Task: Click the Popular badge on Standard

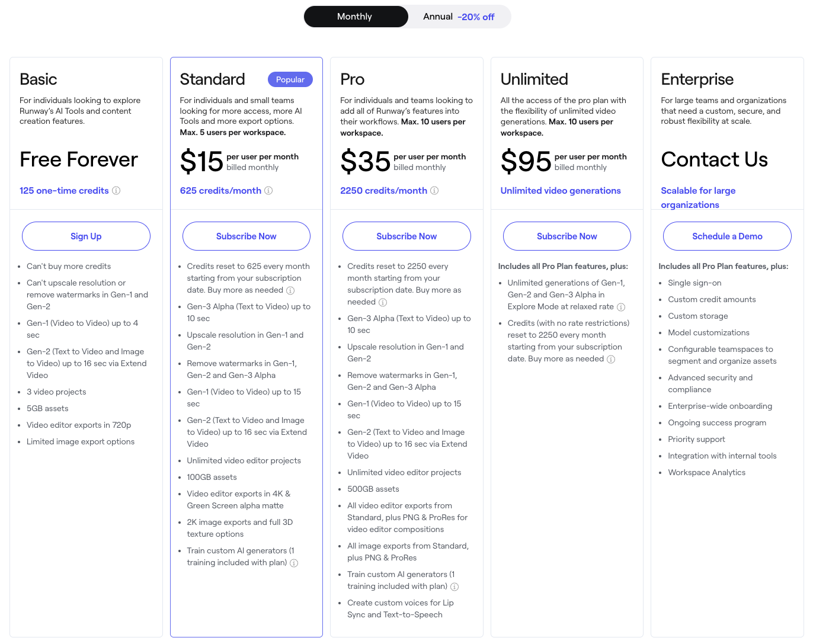Action: click(290, 79)
